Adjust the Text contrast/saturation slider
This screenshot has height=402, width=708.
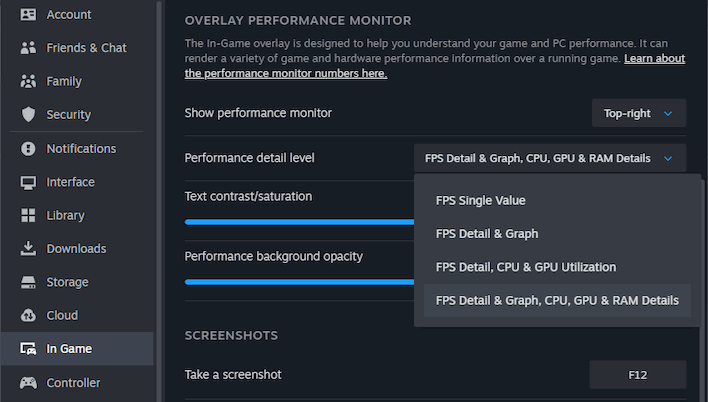tap(300, 221)
